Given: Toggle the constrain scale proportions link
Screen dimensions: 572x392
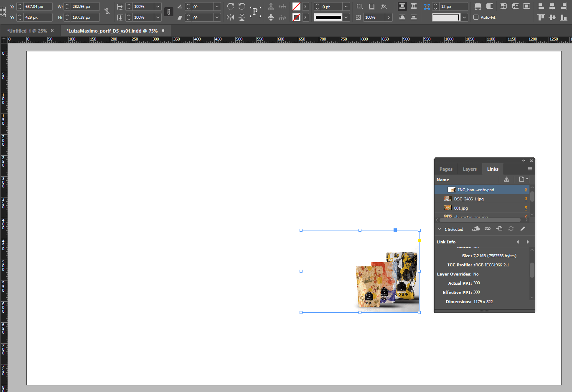Looking at the screenshot, I should [x=168, y=11].
